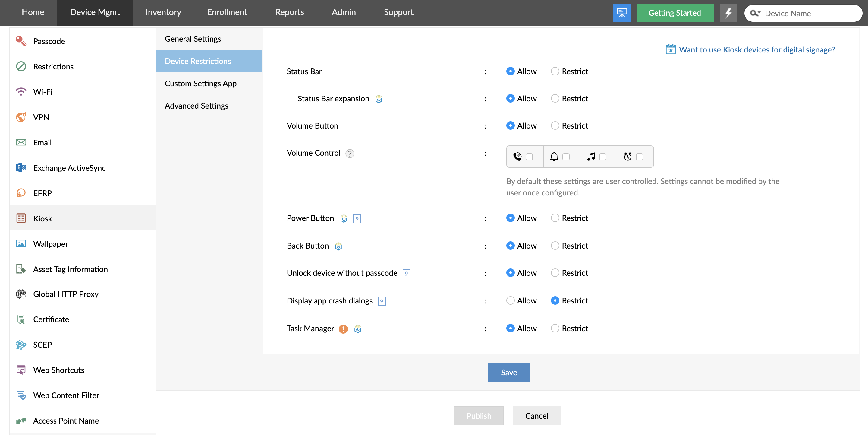
Task: Click the lightning bolt quick actions icon
Action: (x=728, y=13)
